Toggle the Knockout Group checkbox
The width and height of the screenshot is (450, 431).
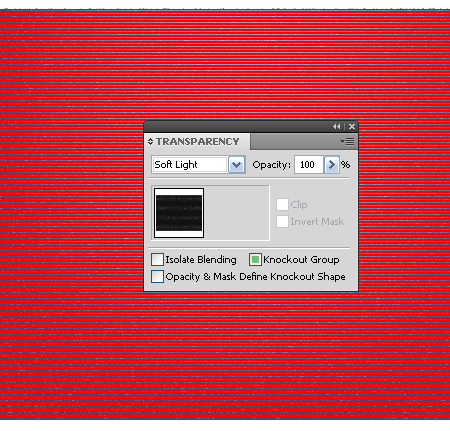tap(255, 259)
